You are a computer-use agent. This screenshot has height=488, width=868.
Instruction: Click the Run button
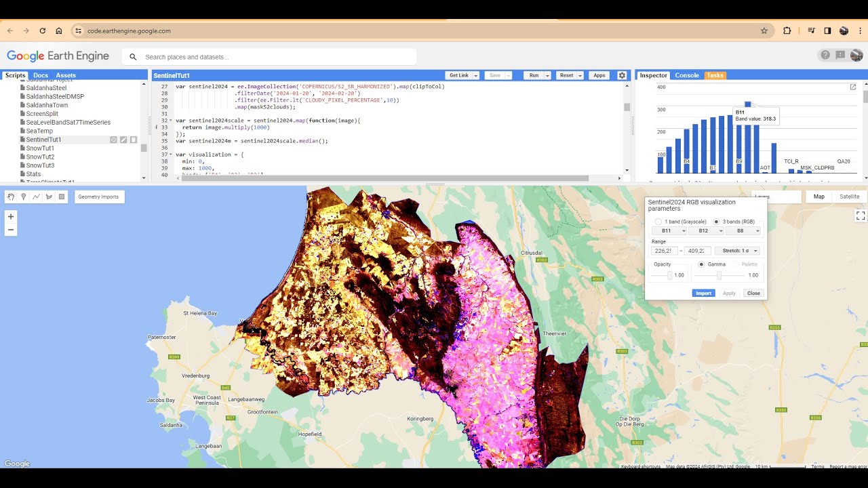[x=534, y=75]
